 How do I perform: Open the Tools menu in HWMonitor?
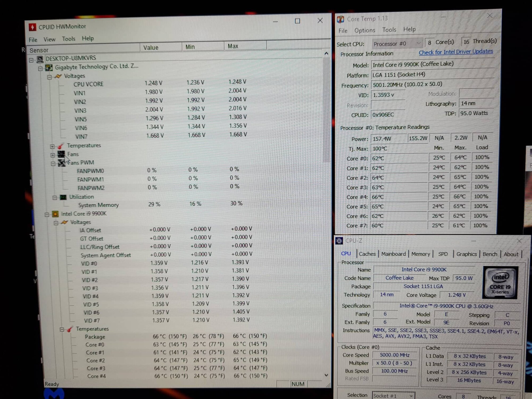69,39
